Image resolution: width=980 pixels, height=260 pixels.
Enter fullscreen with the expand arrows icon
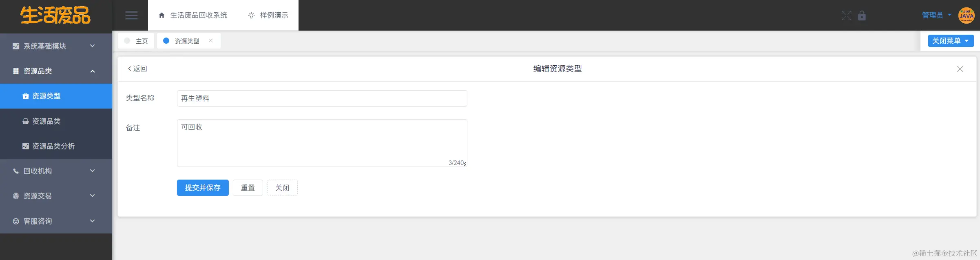coord(847,16)
